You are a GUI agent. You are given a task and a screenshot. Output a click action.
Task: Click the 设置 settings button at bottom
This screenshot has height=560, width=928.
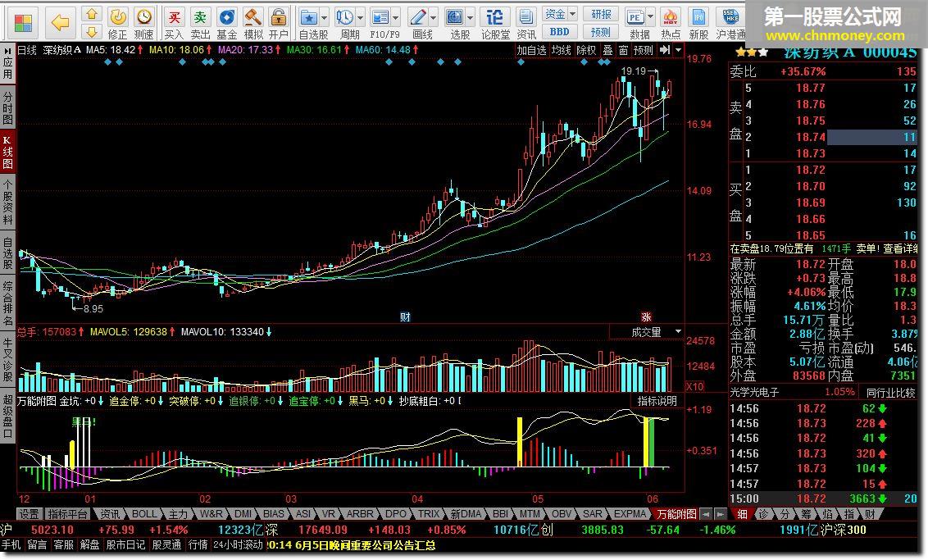pyautogui.click(x=29, y=514)
